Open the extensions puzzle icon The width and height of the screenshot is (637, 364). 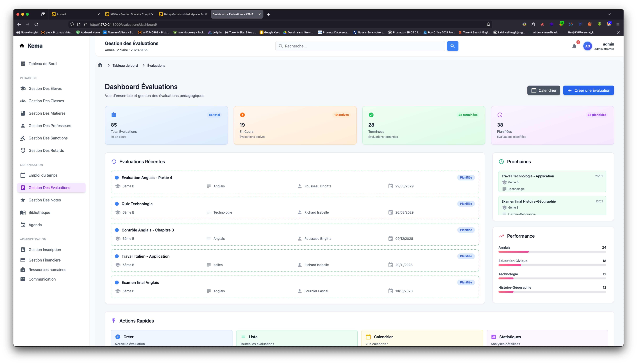533,24
